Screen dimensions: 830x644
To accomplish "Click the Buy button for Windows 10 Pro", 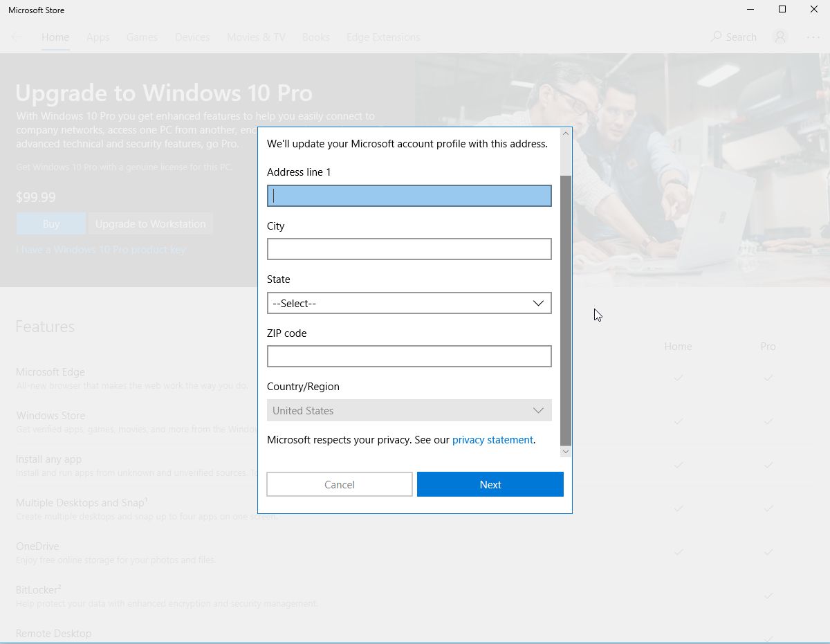I will [x=51, y=224].
